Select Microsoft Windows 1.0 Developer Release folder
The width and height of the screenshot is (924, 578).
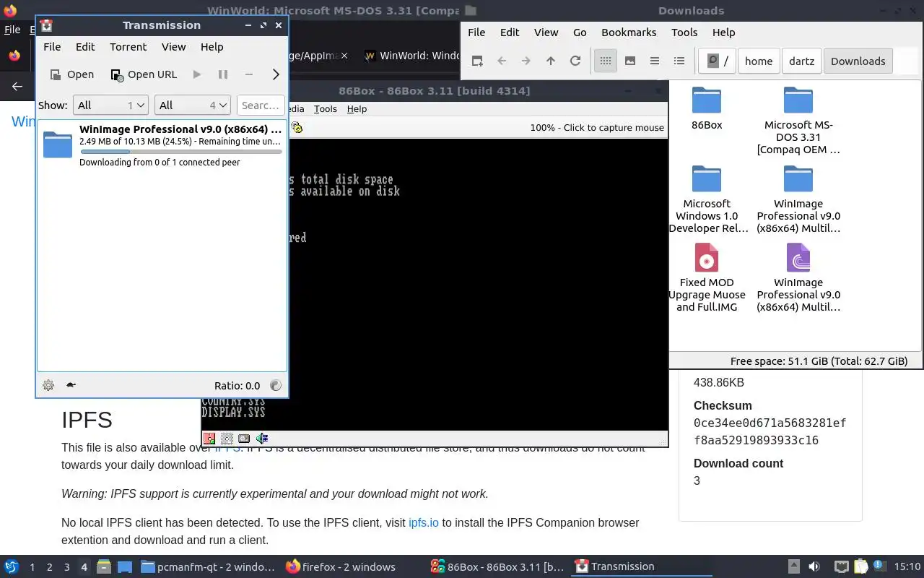(x=707, y=199)
